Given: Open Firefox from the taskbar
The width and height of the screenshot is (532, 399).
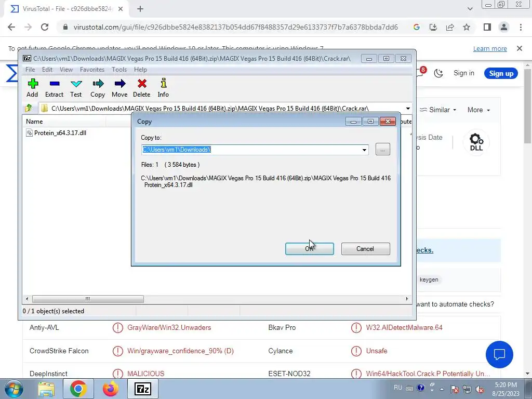Looking at the screenshot, I should [x=111, y=389].
